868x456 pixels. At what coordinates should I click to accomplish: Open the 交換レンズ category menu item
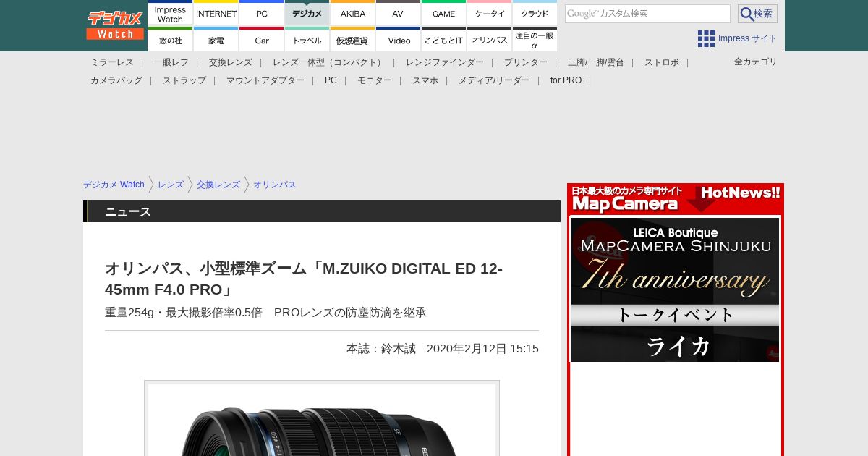click(231, 62)
